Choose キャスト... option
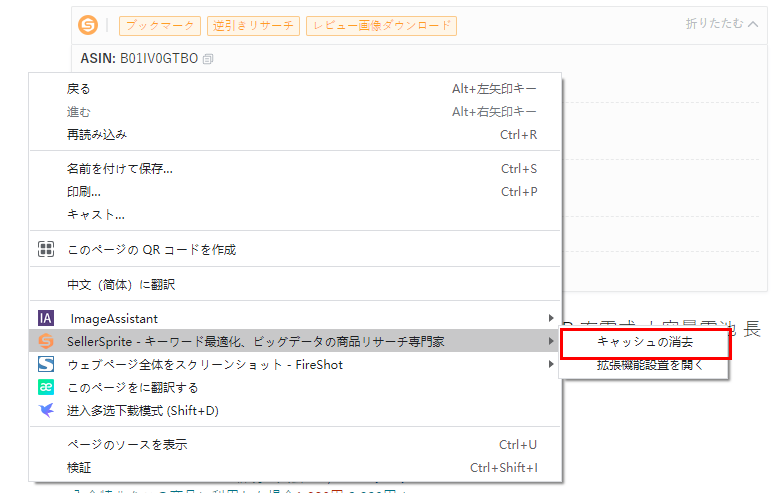The height and width of the screenshot is (493, 782). (x=295, y=214)
